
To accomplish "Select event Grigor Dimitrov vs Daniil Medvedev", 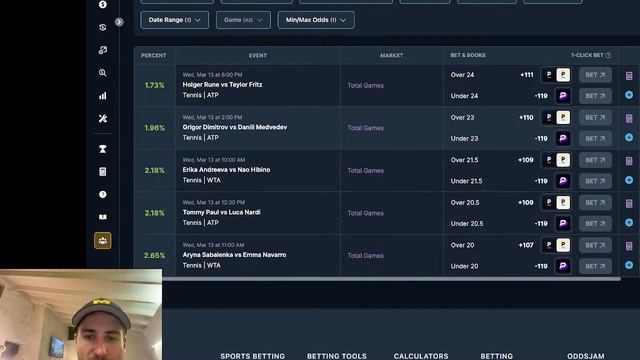I will (235, 127).
